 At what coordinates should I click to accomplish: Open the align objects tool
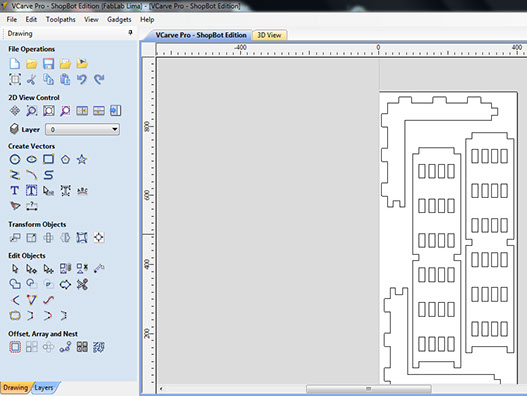tap(99, 238)
